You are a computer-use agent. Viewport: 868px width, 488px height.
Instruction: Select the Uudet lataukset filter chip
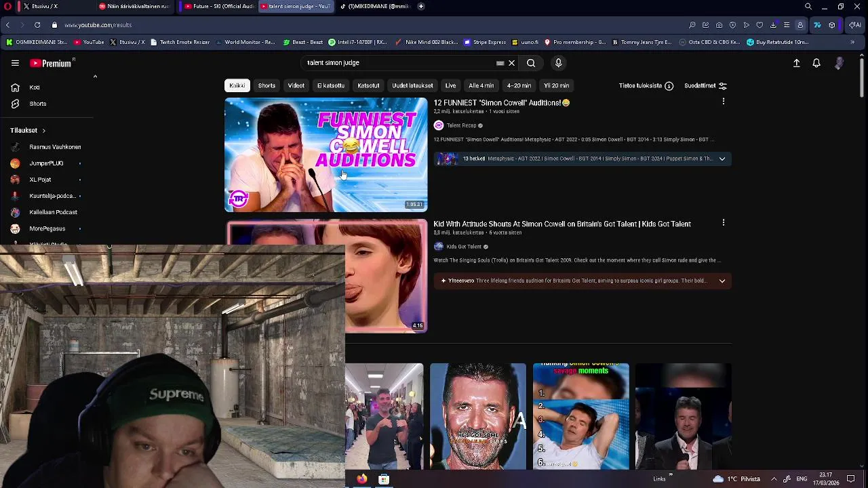(x=412, y=85)
